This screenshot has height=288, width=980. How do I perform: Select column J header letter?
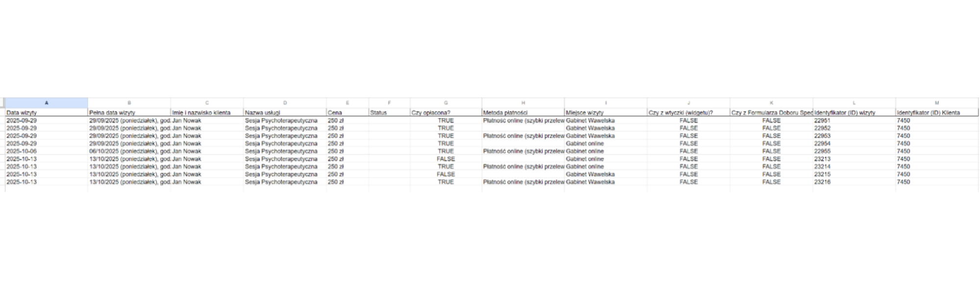coord(688,103)
